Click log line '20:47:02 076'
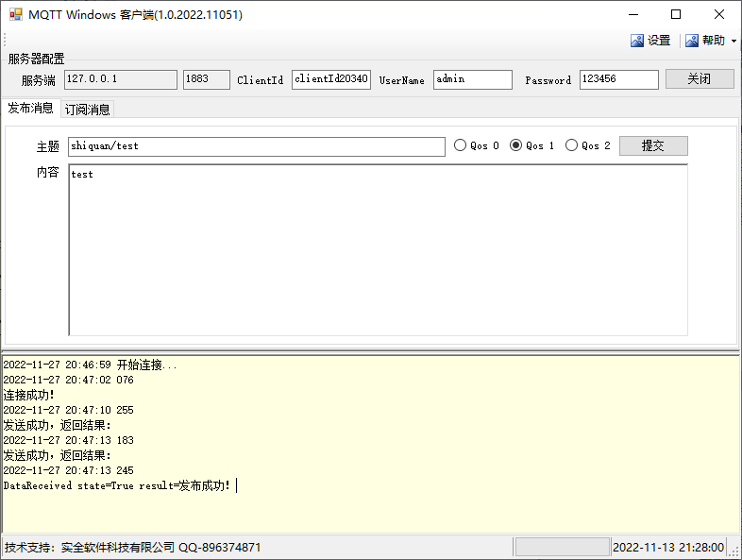The image size is (742, 560). 68,380
